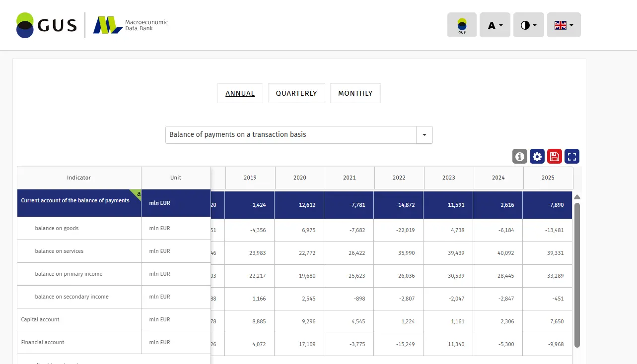Click the 2019 column header

[x=250, y=178]
